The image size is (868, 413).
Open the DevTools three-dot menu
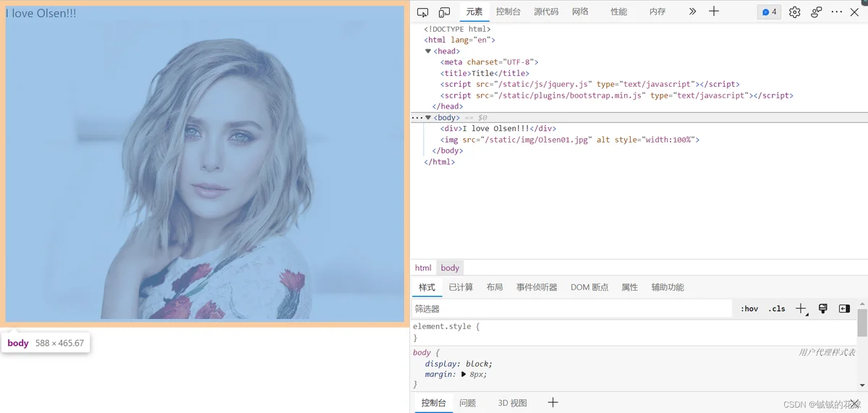click(x=837, y=12)
